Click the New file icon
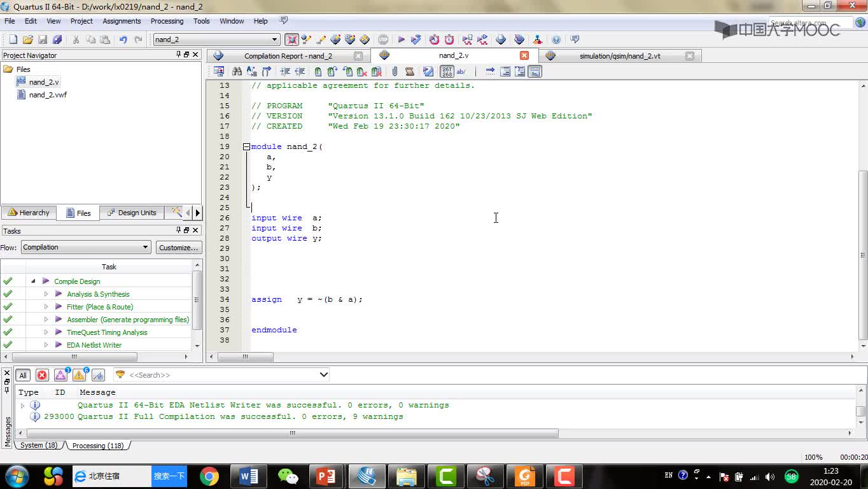This screenshot has width=868, height=489. point(13,39)
